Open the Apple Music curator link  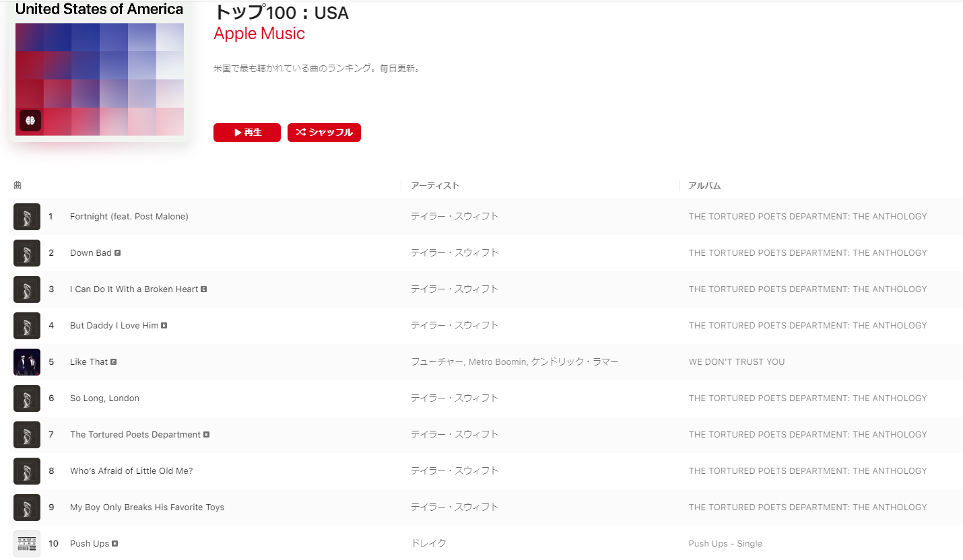click(259, 34)
